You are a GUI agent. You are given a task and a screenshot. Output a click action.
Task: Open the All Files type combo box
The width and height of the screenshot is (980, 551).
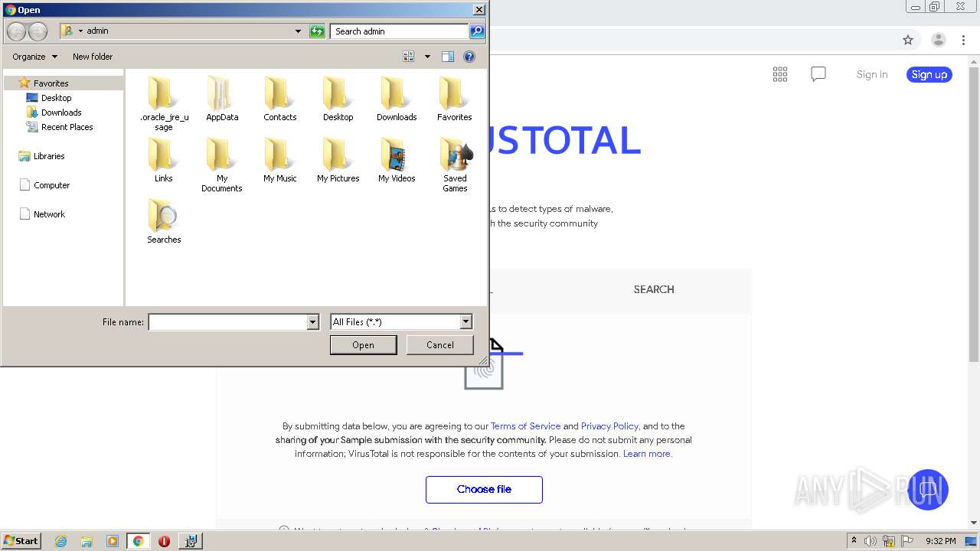(401, 322)
